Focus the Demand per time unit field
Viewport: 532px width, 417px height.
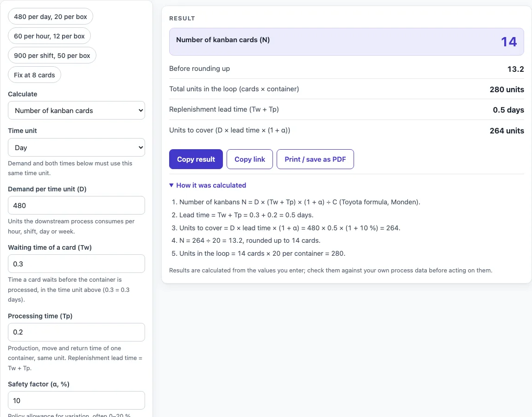tap(76, 205)
